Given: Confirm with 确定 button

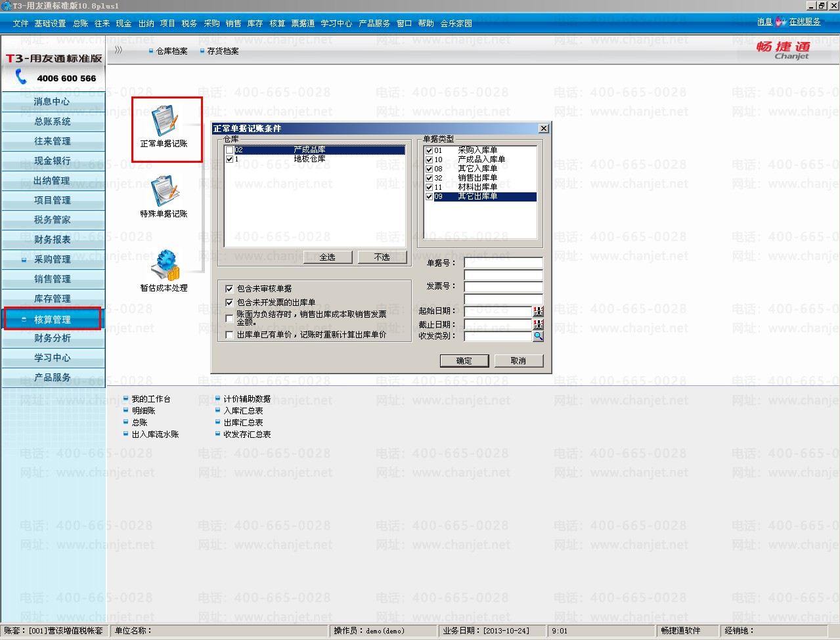Looking at the screenshot, I should [464, 360].
